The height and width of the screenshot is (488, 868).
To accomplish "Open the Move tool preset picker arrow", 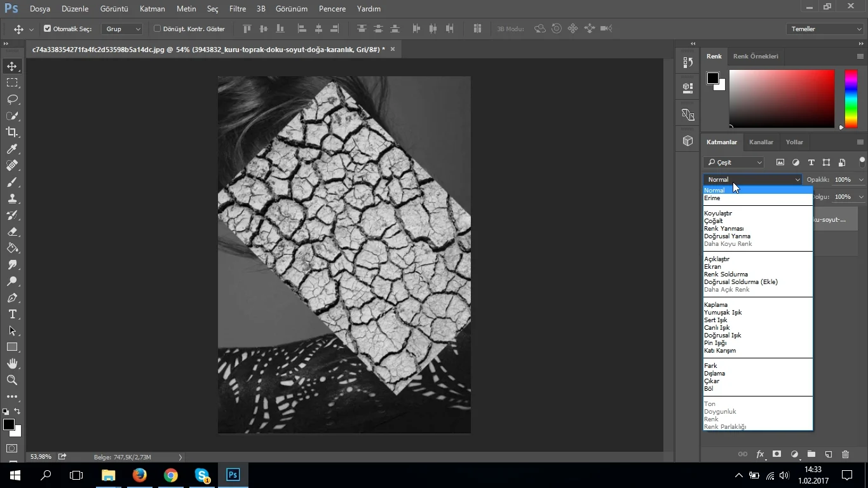I will tap(31, 29).
